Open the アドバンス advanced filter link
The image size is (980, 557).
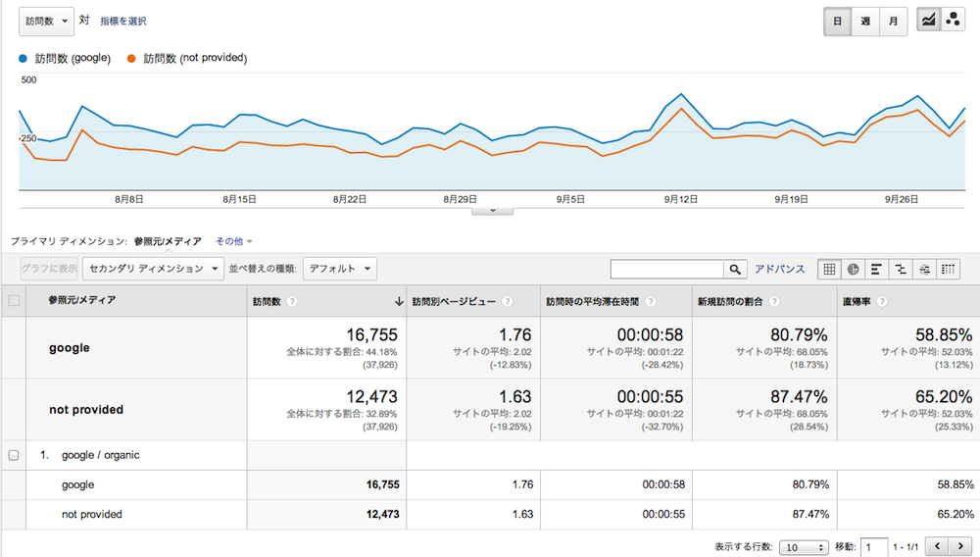779,269
